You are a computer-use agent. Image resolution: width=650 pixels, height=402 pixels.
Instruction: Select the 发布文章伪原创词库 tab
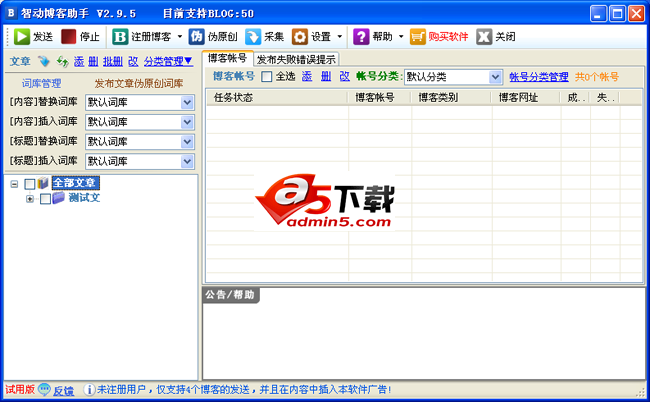[139, 83]
